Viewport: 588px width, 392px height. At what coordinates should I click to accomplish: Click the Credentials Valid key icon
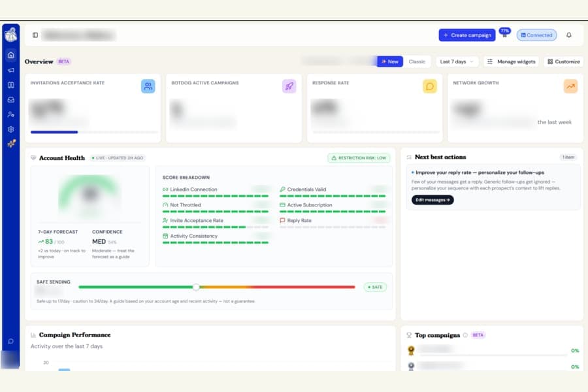coord(282,189)
